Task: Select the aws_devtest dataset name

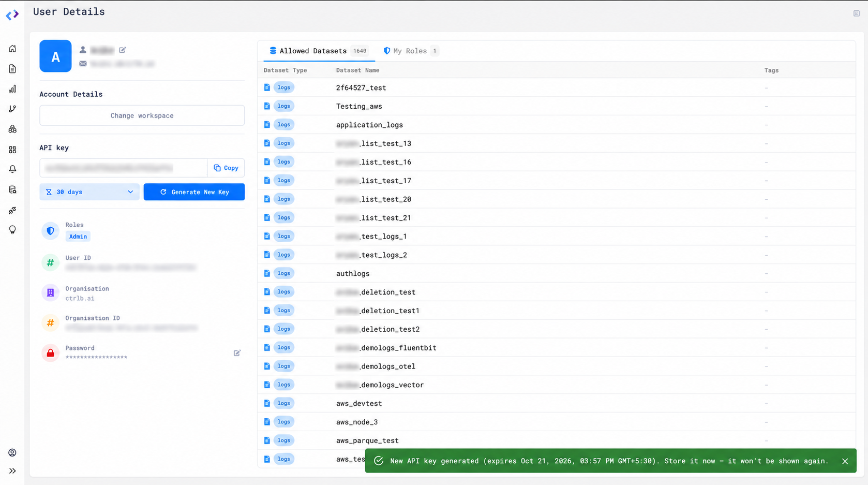Action: point(359,403)
